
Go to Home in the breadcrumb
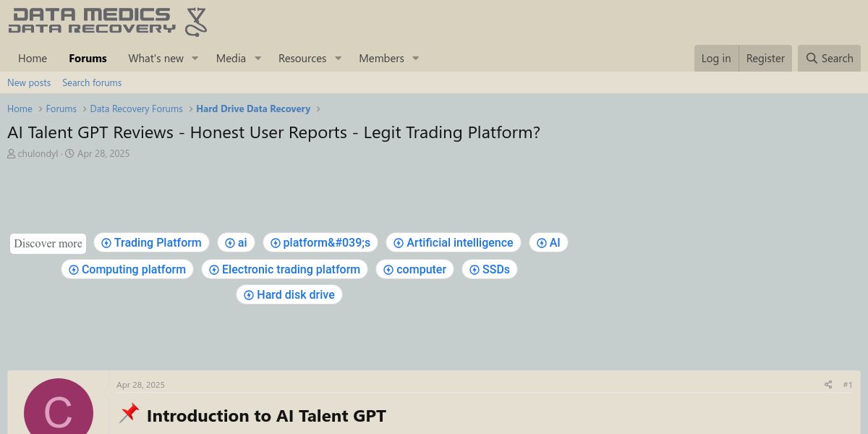(20, 109)
